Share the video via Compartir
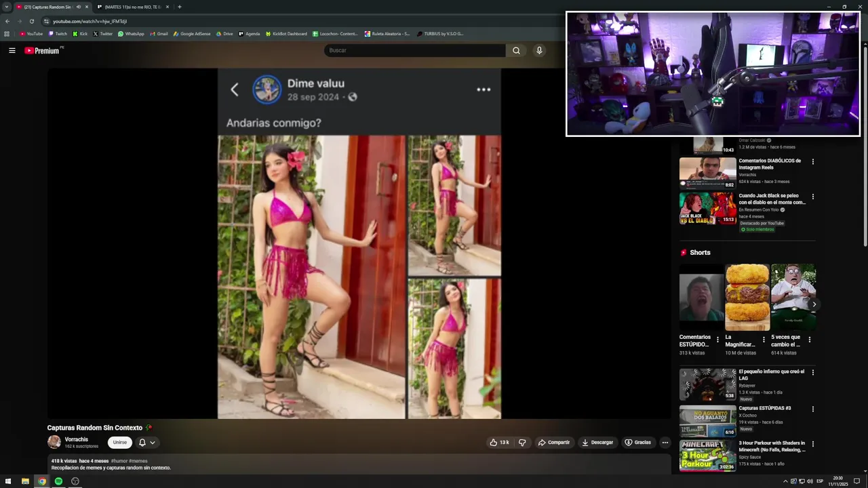Image resolution: width=868 pixels, height=488 pixels. coord(553,443)
